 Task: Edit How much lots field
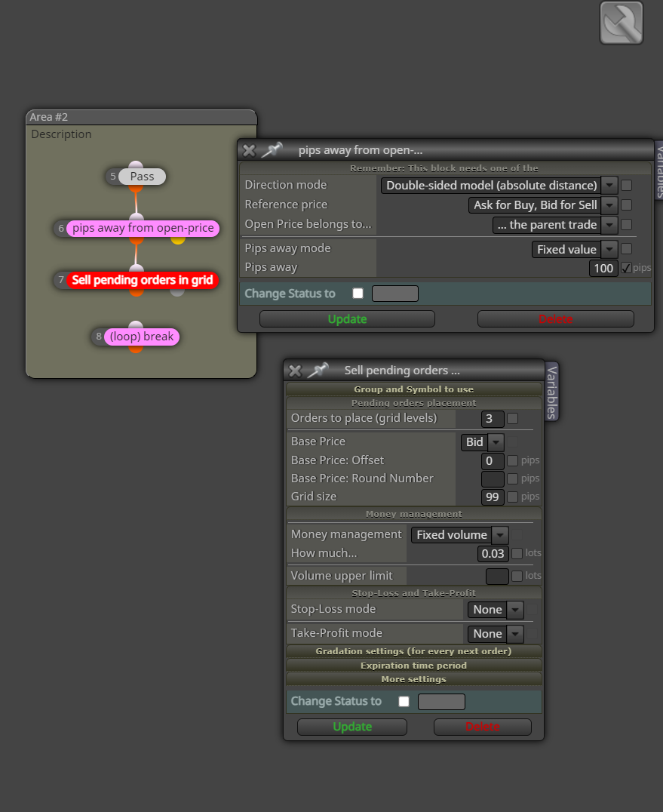[493, 554]
